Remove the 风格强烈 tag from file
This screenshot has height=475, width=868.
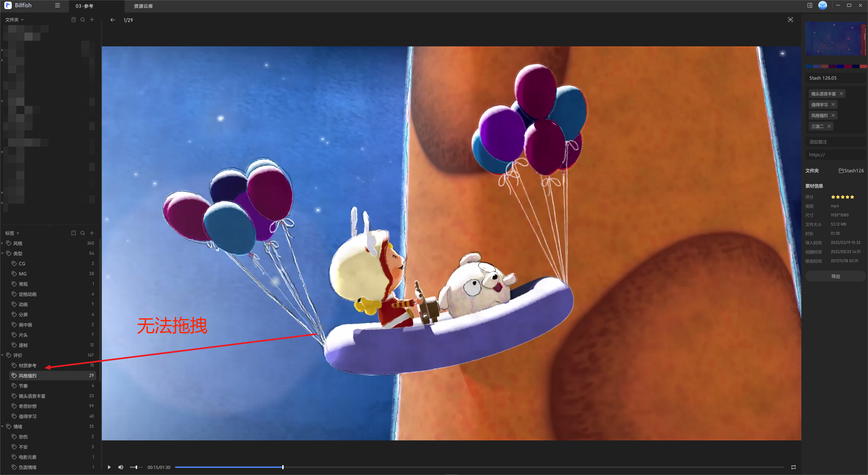[833, 115]
